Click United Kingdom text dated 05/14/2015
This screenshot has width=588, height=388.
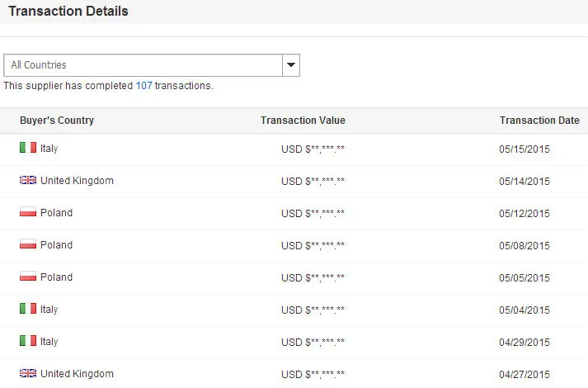77,181
